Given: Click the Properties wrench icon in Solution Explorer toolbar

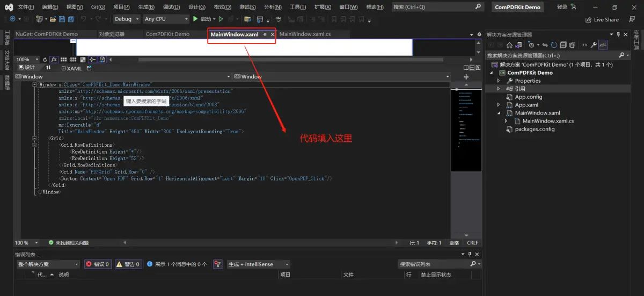Looking at the screenshot, I should click(594, 45).
